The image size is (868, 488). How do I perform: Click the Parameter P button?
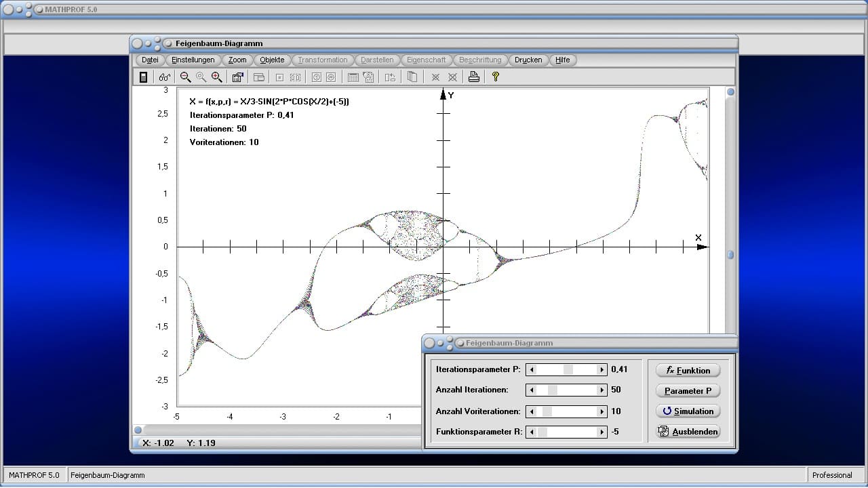688,391
